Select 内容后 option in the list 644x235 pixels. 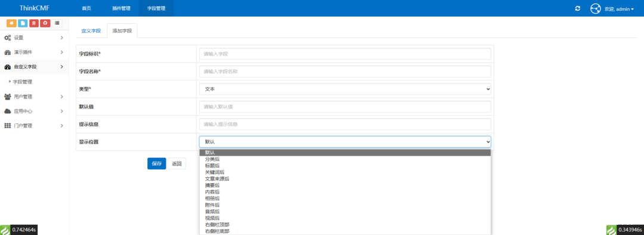pyautogui.click(x=345, y=192)
